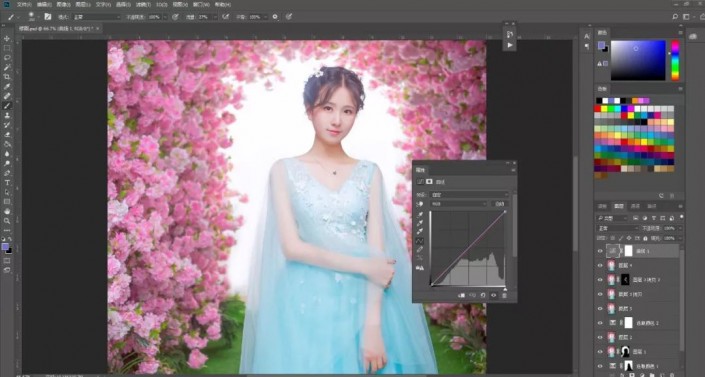Choose the draw-curve pencil in Curves panel
This screenshot has height=377, width=705.
(420, 249)
